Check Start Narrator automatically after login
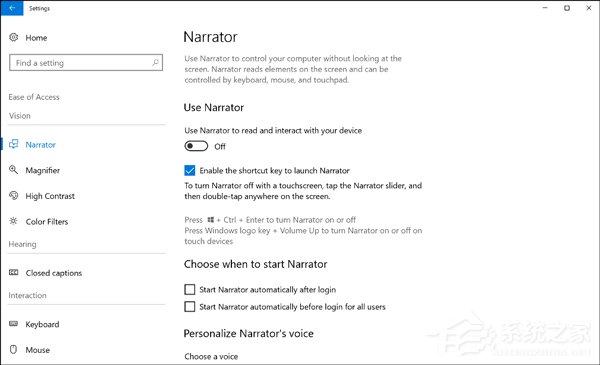This screenshot has height=365, width=600. coord(190,289)
